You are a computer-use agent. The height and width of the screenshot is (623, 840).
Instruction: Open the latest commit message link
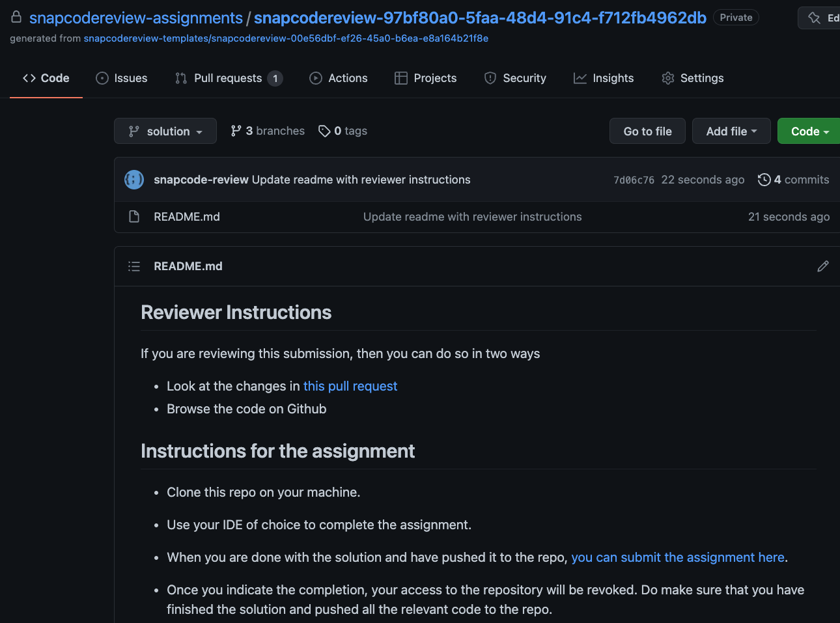[361, 180]
